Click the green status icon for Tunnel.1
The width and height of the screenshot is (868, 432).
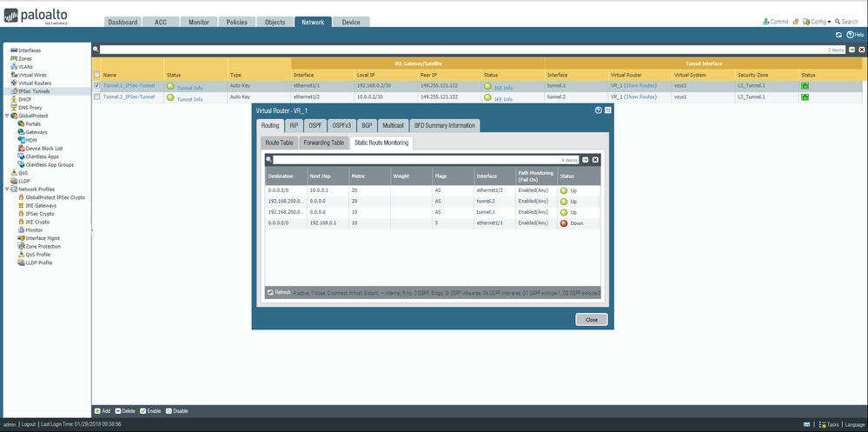[x=807, y=86]
